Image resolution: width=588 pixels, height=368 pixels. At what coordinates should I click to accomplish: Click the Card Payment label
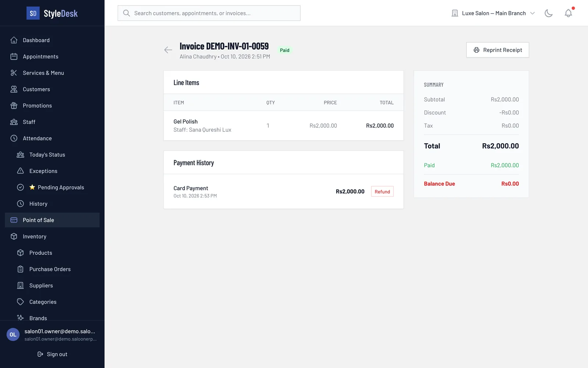[x=191, y=188]
